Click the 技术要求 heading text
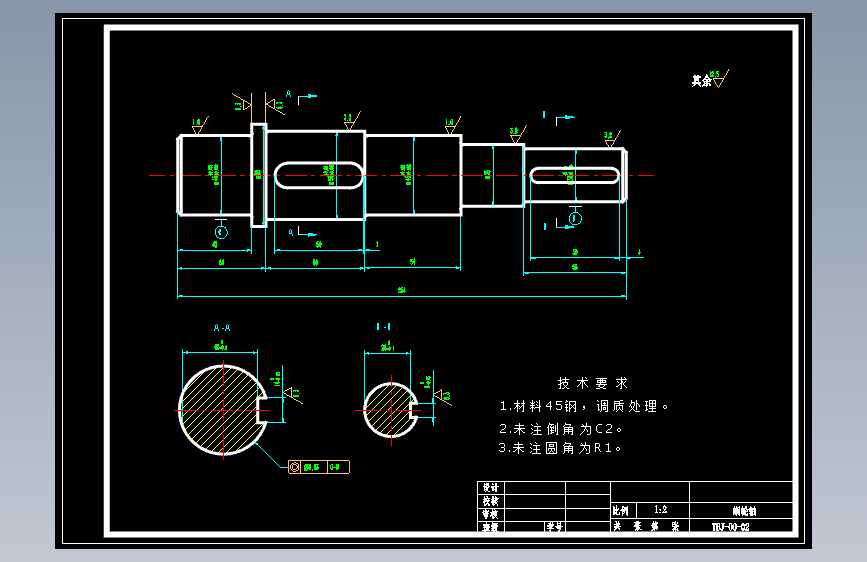Image resolution: width=867 pixels, height=562 pixels. point(593,383)
